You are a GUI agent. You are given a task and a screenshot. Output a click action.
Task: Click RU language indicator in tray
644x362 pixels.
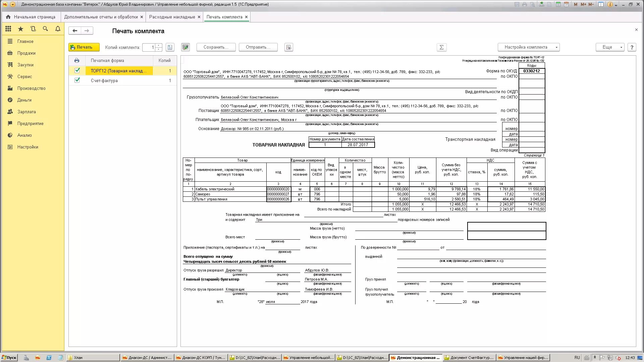click(x=577, y=358)
